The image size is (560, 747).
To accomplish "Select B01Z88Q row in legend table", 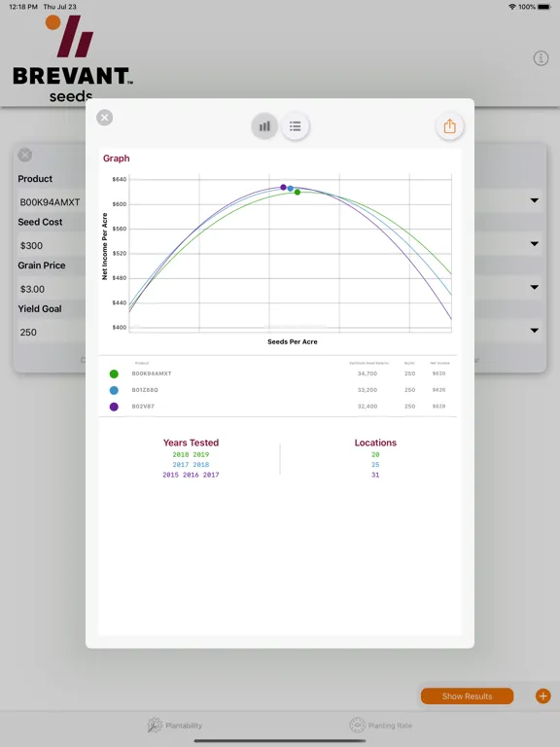I will tap(278, 390).
